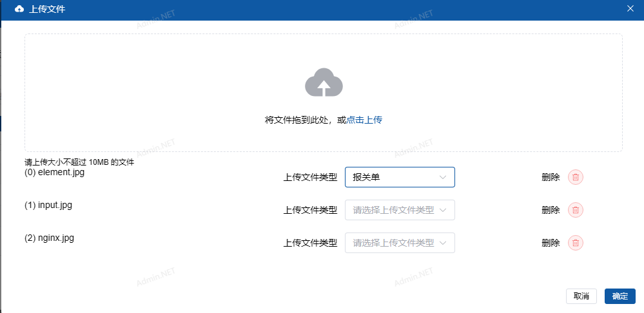Viewport: 644px width, 313px height.
Task: Select the file name (2) nginx.jpg
Action: [49, 238]
